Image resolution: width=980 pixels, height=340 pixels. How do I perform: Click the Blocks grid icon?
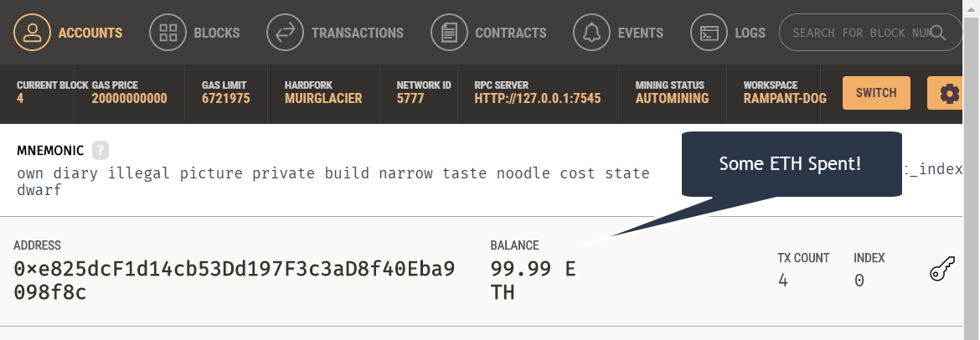[168, 33]
